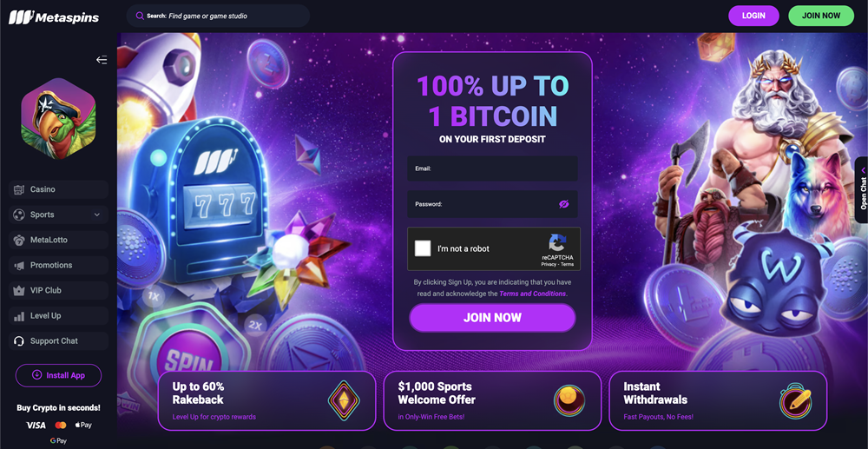Image resolution: width=868 pixels, height=449 pixels.
Task: Open the Casino slot icon
Action: tap(19, 189)
